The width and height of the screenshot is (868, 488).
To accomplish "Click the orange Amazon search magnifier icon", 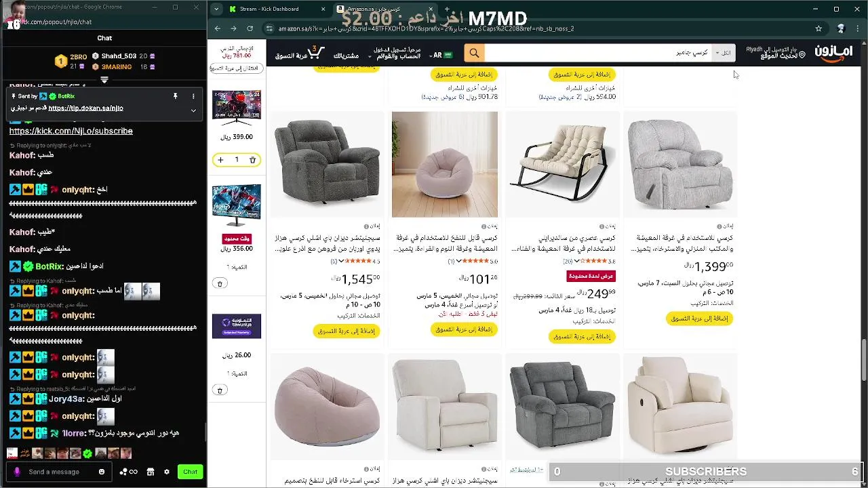I will 474,53.
